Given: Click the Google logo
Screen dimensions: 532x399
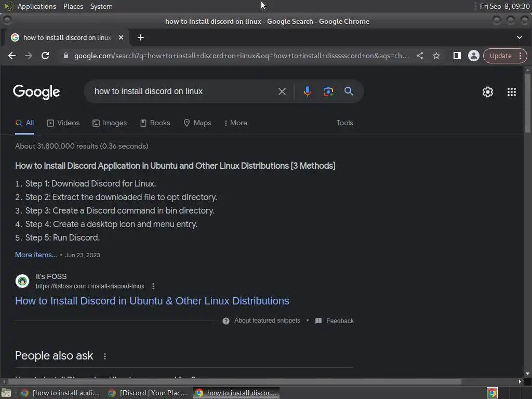Looking at the screenshot, I should (37, 92).
